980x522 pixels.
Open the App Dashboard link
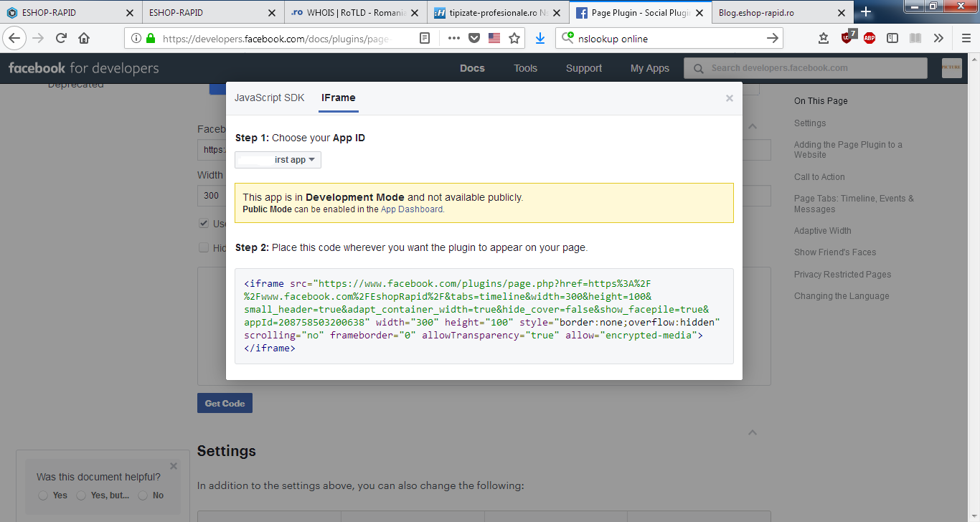tap(412, 209)
